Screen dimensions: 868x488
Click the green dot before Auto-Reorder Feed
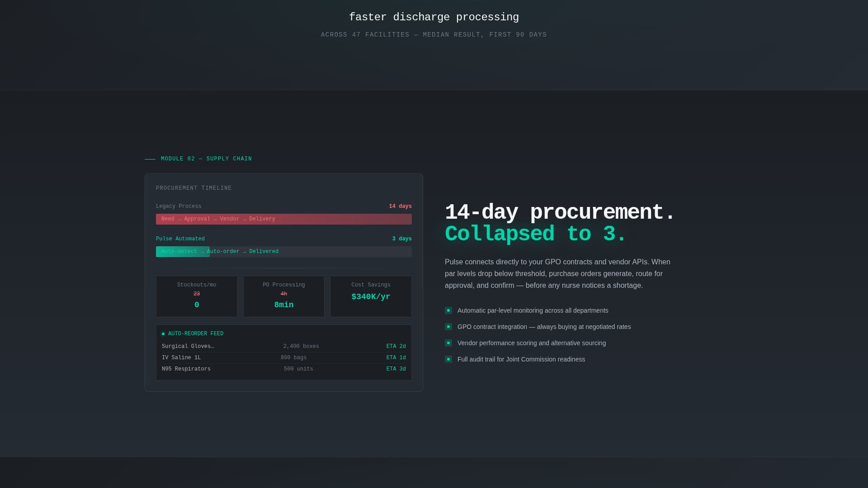coord(163,334)
